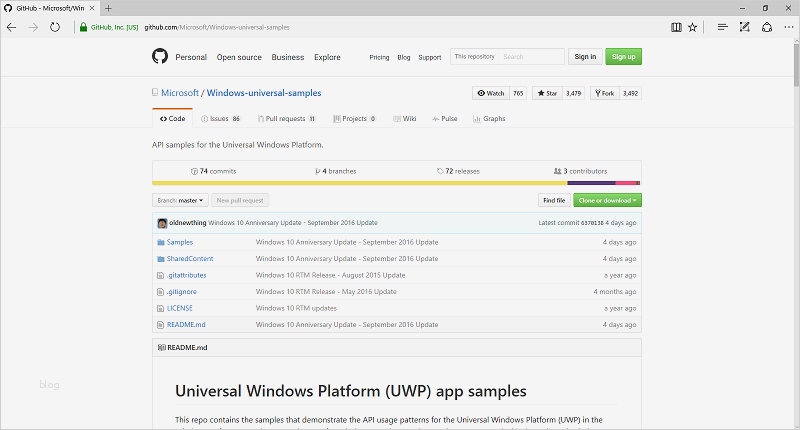This screenshot has height=430, width=800.
Task: Open the Clone or download dropdown
Action: (x=607, y=200)
